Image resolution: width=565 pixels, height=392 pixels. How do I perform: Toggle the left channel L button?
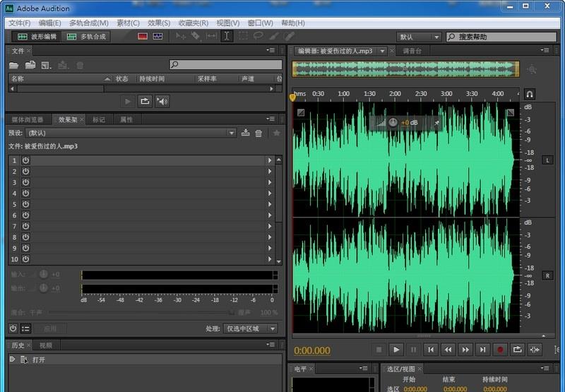[x=547, y=160]
